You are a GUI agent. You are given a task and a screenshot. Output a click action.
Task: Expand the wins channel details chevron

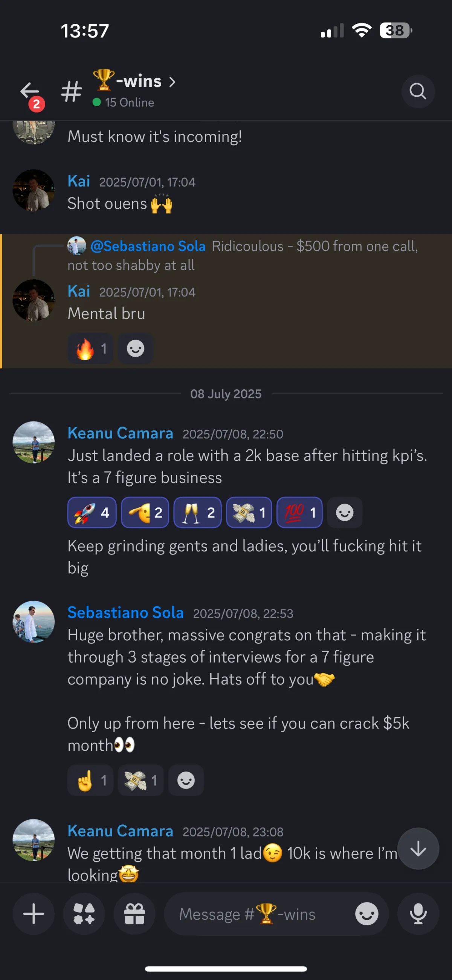(172, 82)
